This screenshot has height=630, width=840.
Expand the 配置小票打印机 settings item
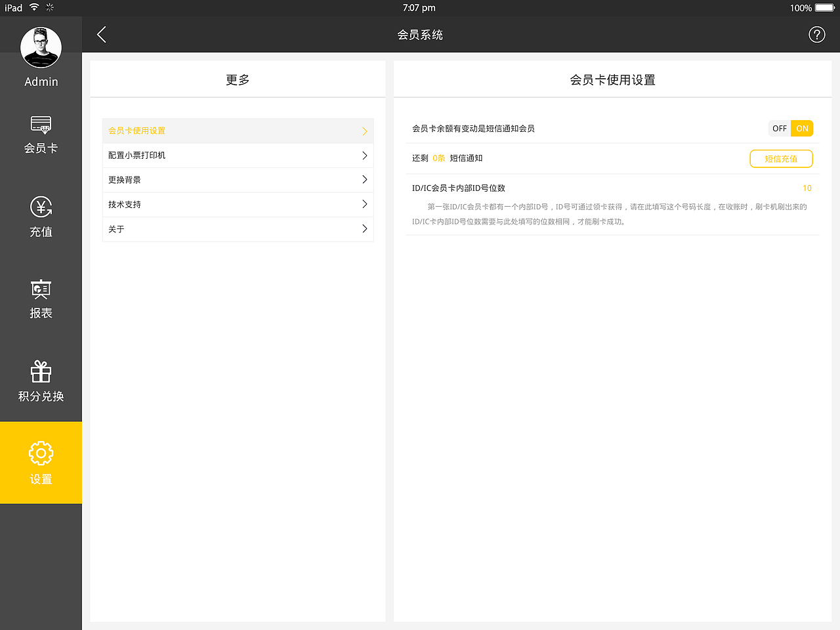point(238,155)
